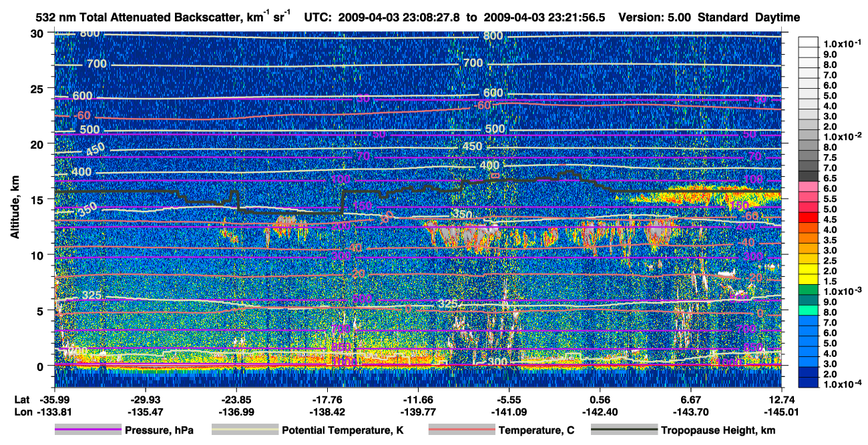Screen dimensions: 868x445
Task: Select the dark blue swatch labeled 1.0x10-4
Action: (x=809, y=383)
